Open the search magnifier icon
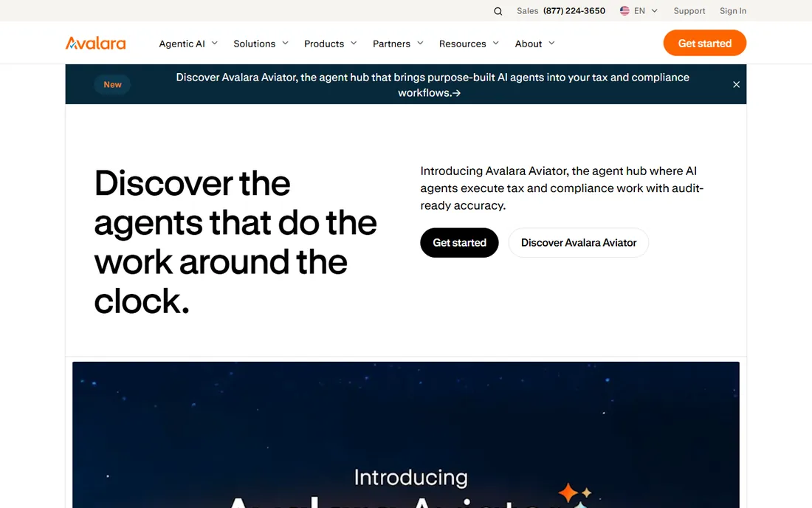Image resolution: width=812 pixels, height=508 pixels. [498, 11]
